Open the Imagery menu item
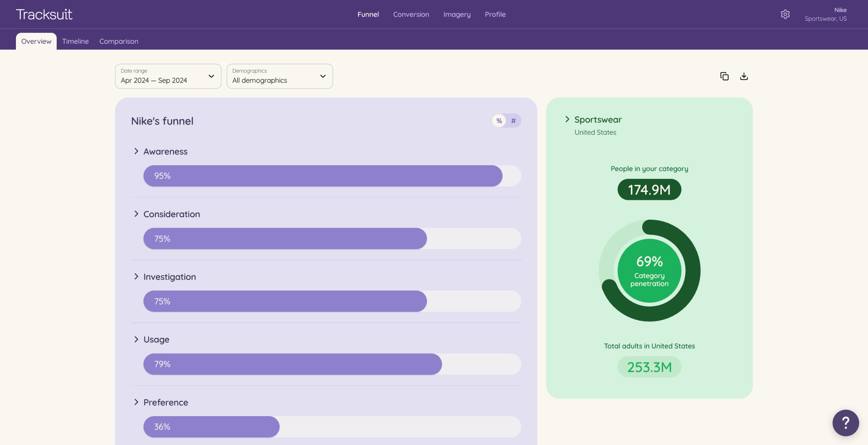Screen dimensions: 868x445 [457, 14]
